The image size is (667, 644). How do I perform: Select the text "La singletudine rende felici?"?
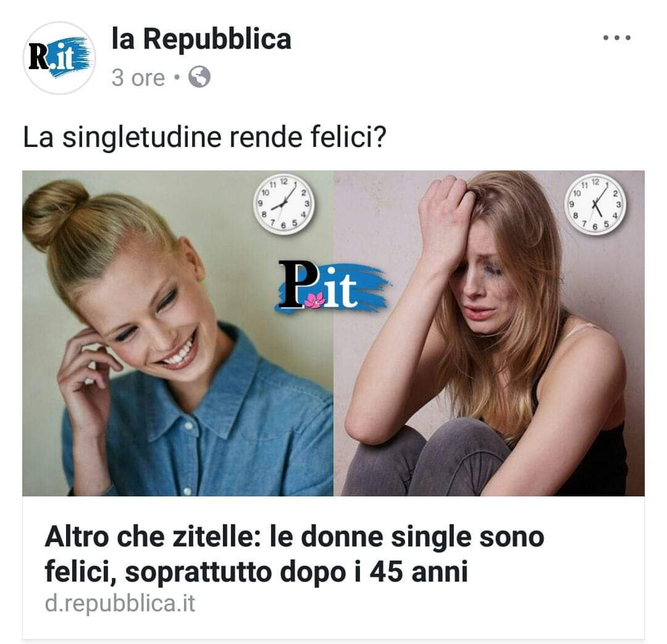point(204,137)
